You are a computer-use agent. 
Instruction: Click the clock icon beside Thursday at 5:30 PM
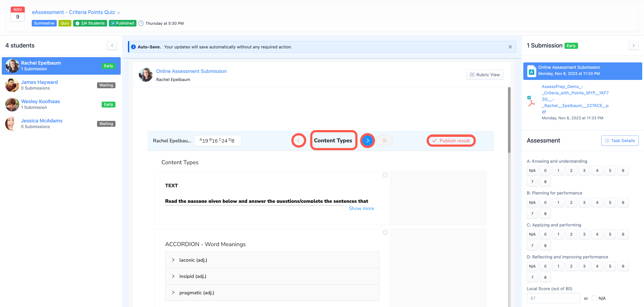pyautogui.click(x=141, y=23)
